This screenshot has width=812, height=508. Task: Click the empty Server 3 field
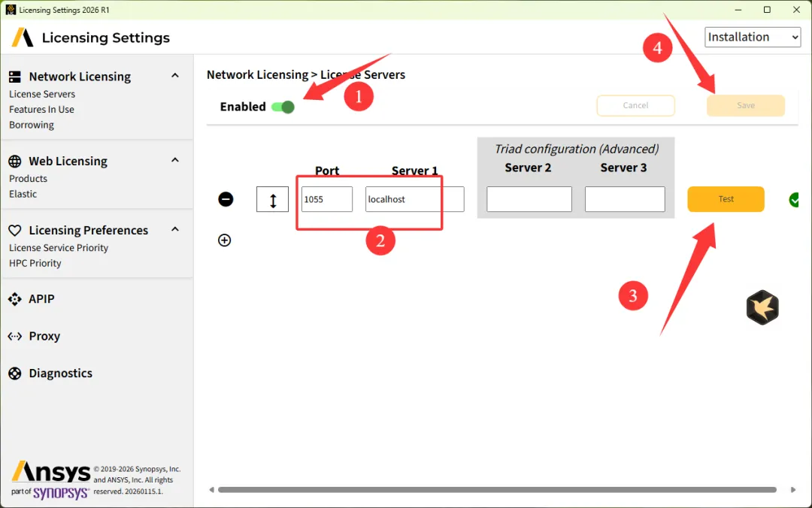tap(625, 199)
